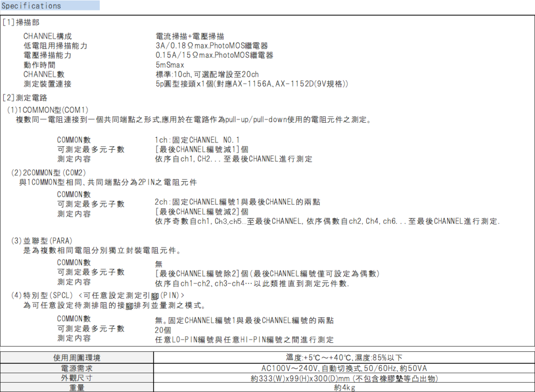This screenshot has height=392, width=535.
Task: Click the (1)1COMMON型(COM1) subheading
Action: pos(48,109)
